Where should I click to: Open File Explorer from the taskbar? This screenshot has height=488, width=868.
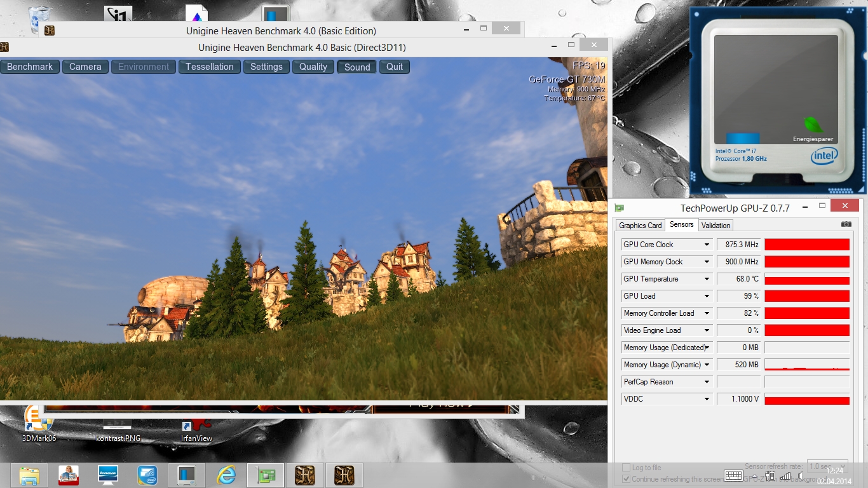[29, 475]
